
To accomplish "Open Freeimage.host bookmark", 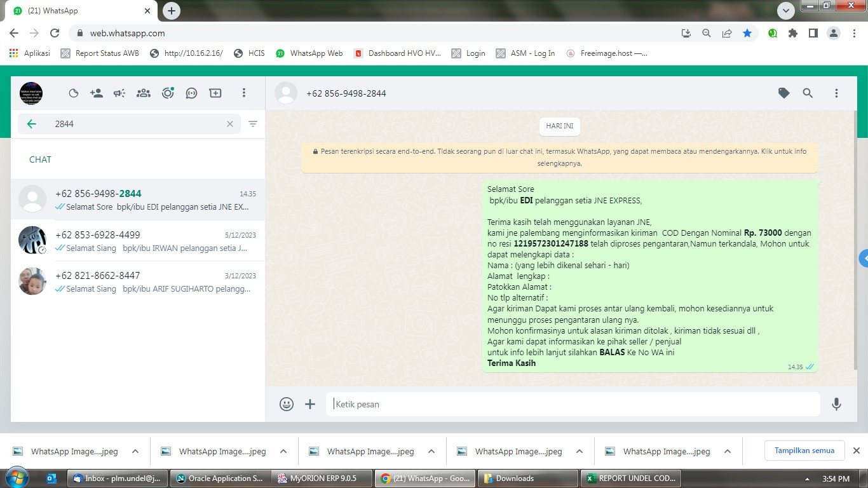I will coord(607,53).
